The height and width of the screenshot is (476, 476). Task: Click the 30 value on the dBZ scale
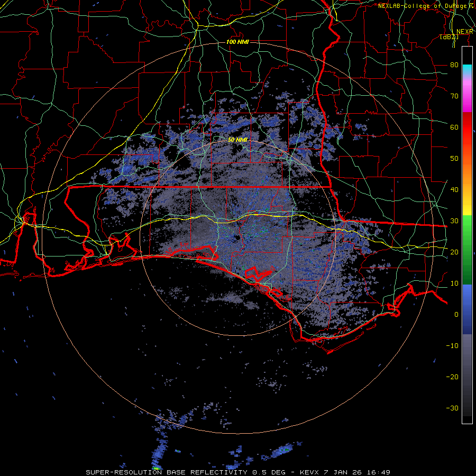pos(454,221)
